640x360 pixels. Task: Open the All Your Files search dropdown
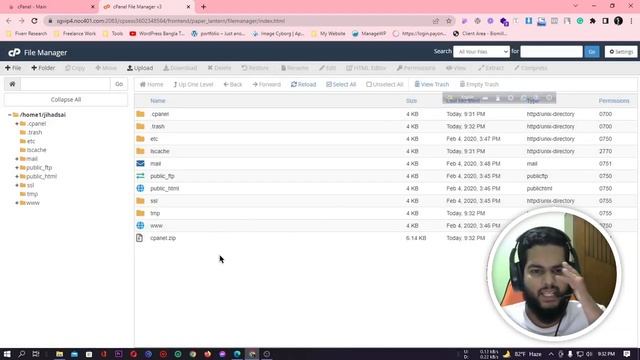coord(481,51)
